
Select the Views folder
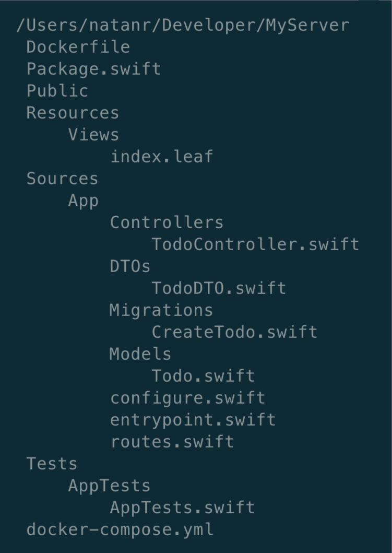pyautogui.click(x=93, y=135)
